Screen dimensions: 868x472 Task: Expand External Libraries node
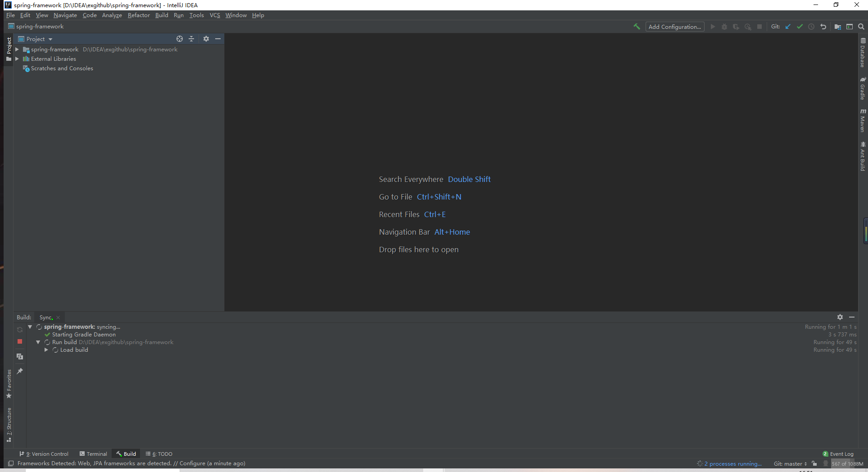pyautogui.click(x=17, y=59)
